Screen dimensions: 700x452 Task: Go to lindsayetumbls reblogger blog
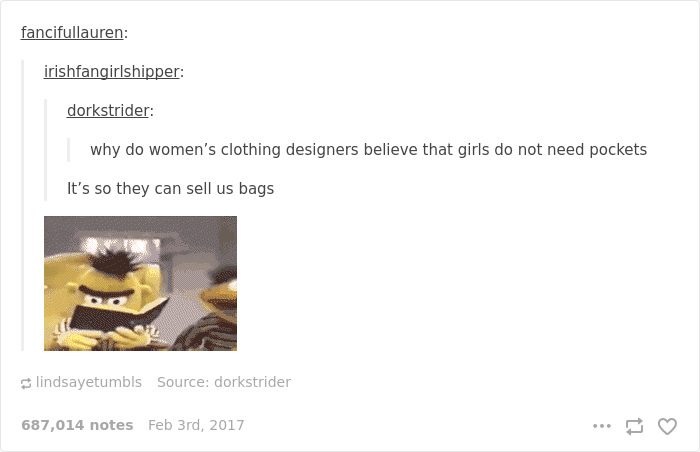pyautogui.click(x=89, y=382)
